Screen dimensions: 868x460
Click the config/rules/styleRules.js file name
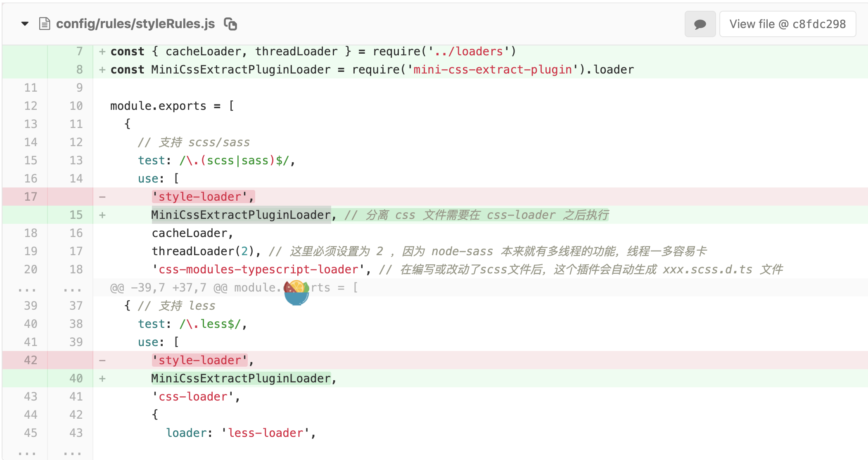(x=135, y=24)
